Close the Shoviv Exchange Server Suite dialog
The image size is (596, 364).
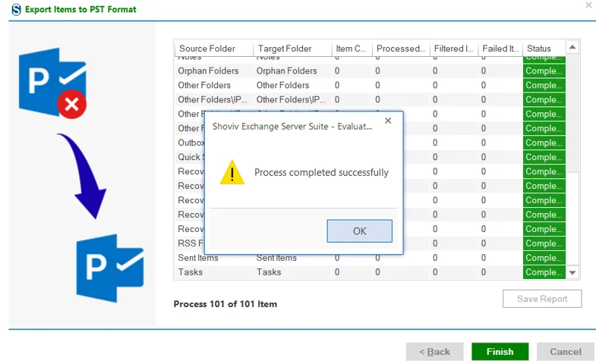click(x=388, y=121)
